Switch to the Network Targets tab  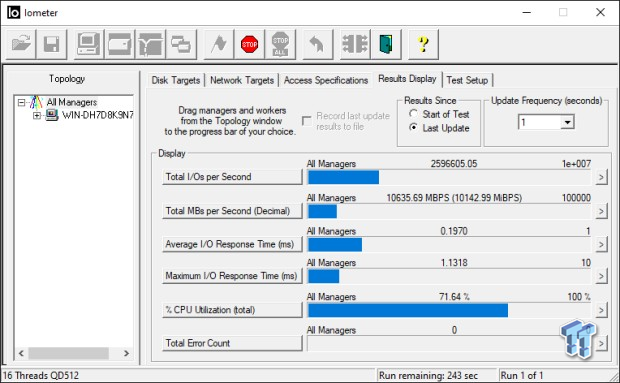point(242,80)
